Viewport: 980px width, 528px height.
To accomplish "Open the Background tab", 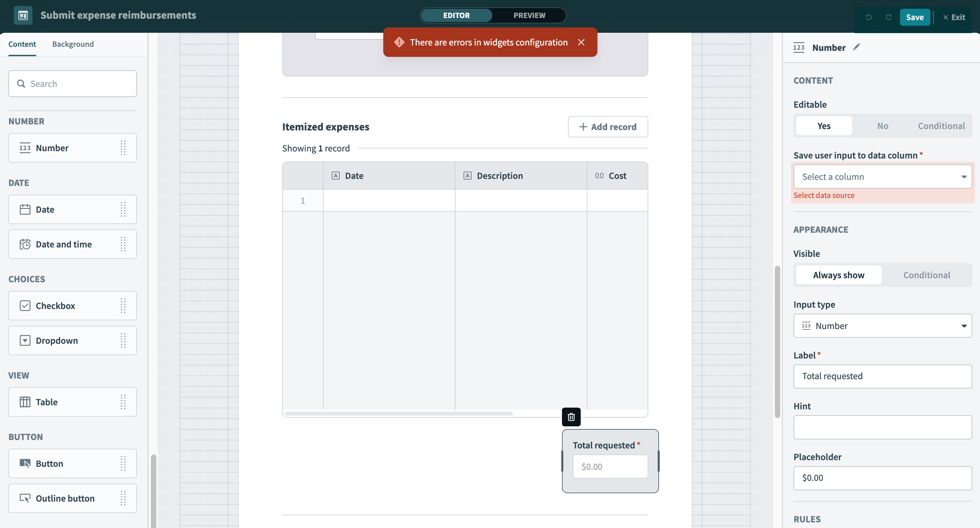I will coord(73,44).
